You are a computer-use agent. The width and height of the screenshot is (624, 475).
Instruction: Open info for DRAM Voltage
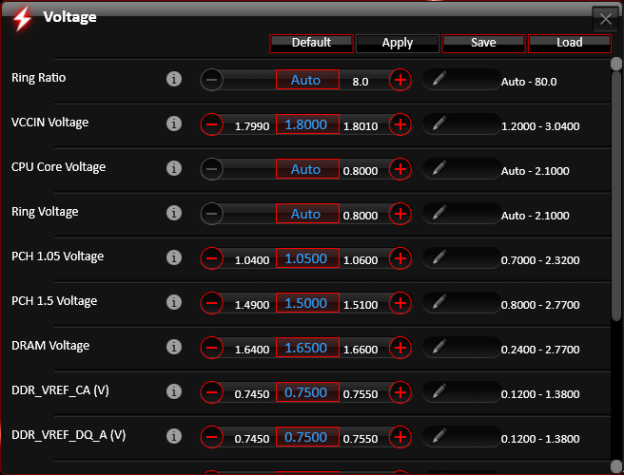point(174,347)
